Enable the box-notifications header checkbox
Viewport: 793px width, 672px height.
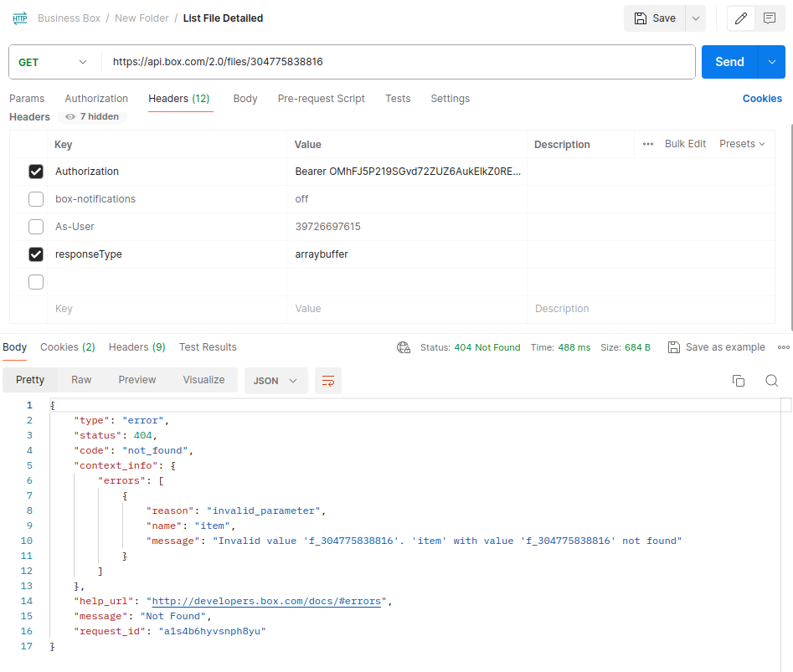(x=36, y=199)
